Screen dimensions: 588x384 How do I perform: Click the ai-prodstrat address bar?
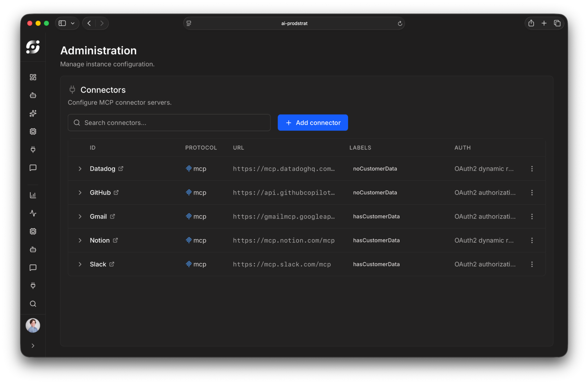pyautogui.click(x=294, y=23)
